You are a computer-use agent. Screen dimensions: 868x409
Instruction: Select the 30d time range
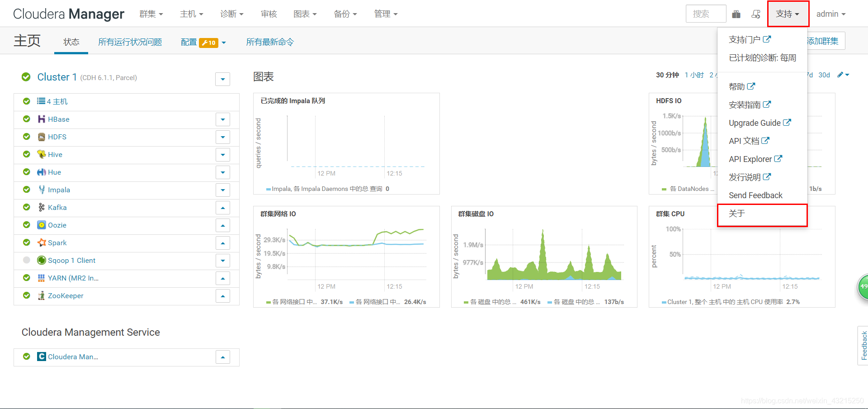point(824,75)
